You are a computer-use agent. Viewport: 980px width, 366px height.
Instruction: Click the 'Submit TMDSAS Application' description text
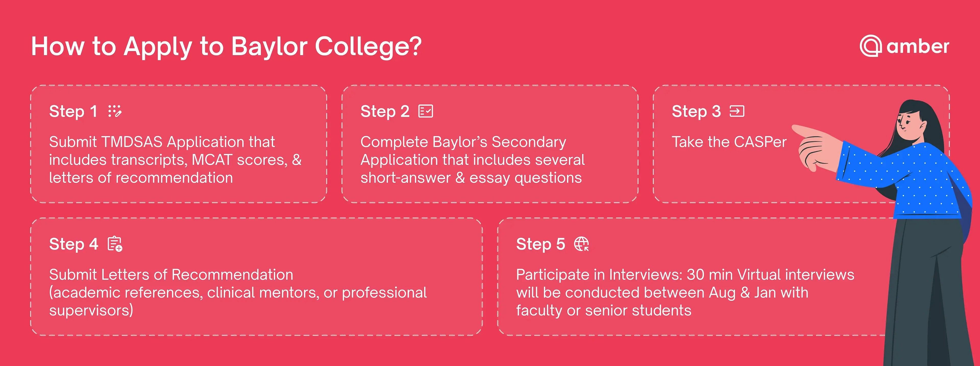click(175, 160)
